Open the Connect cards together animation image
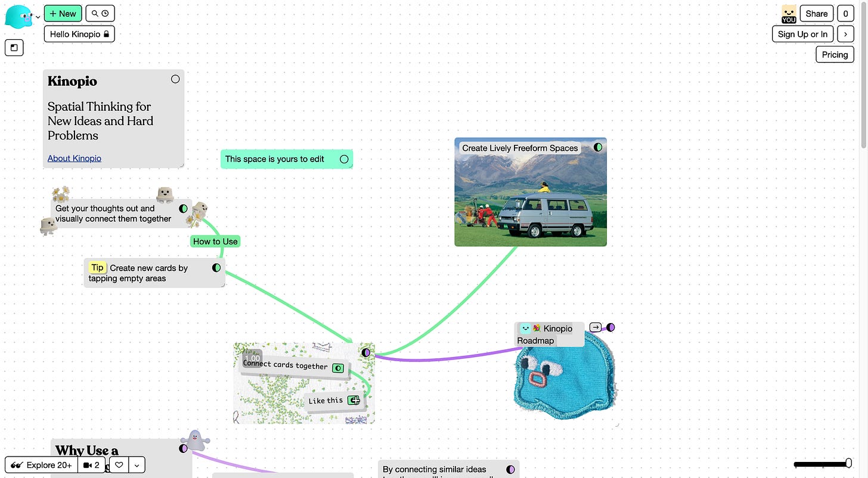 (304, 383)
